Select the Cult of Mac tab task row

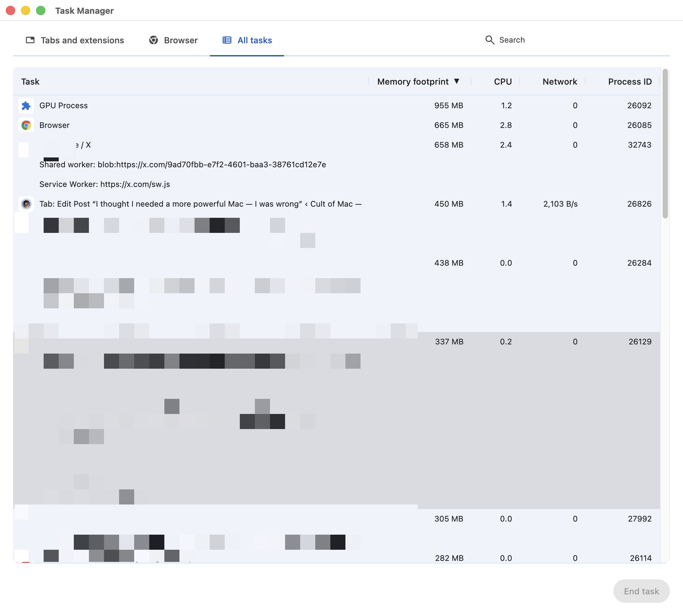coord(203,204)
